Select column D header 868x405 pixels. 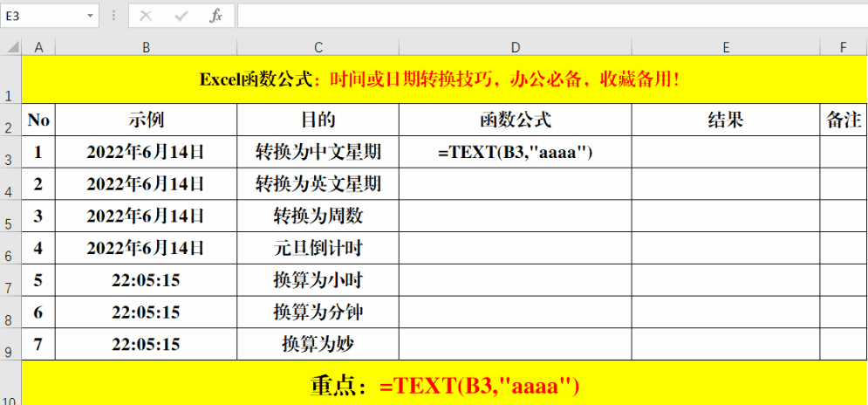(516, 48)
